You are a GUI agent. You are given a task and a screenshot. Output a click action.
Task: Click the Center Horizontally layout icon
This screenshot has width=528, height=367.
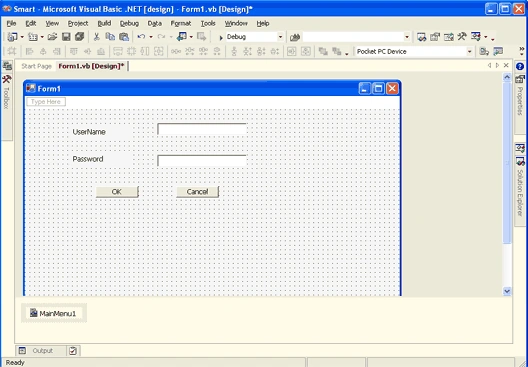[x=292, y=52]
